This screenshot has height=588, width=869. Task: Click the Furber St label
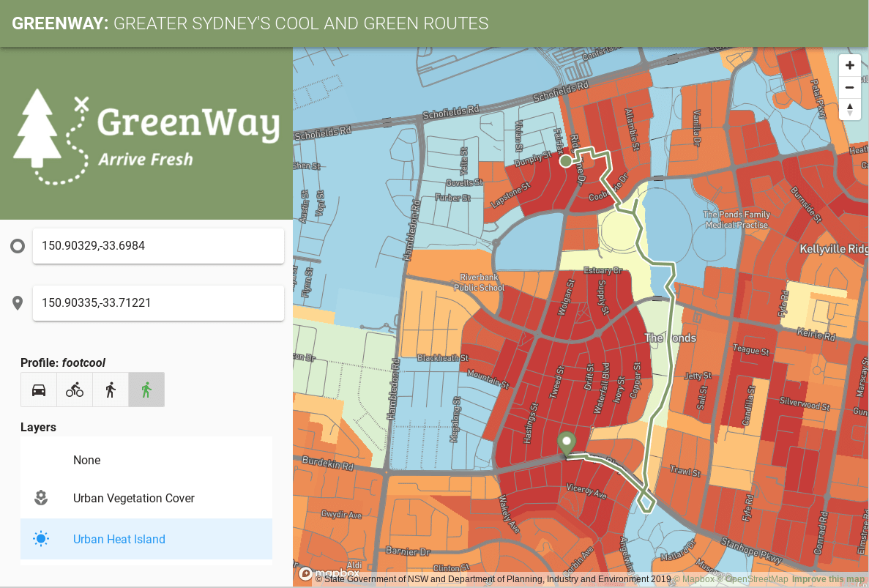(452, 197)
